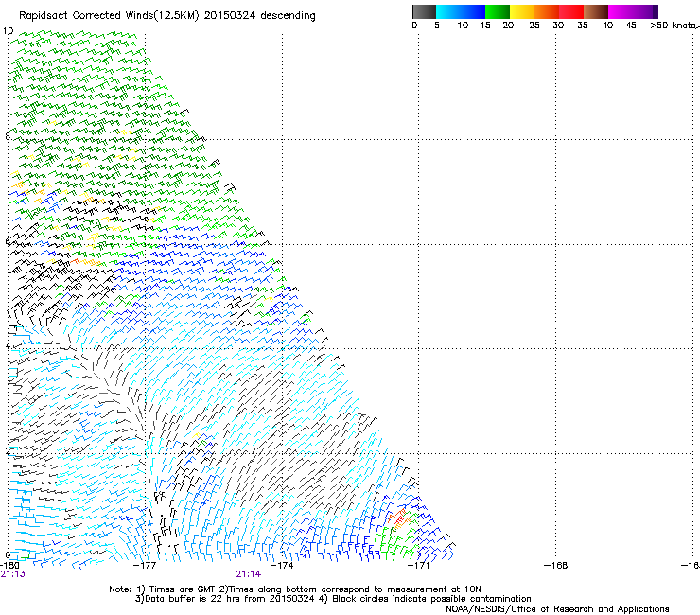Image resolution: width=700 pixels, height=615 pixels.
Task: Click the Rapidscat Corrected Winds title text
Action: click(x=167, y=16)
